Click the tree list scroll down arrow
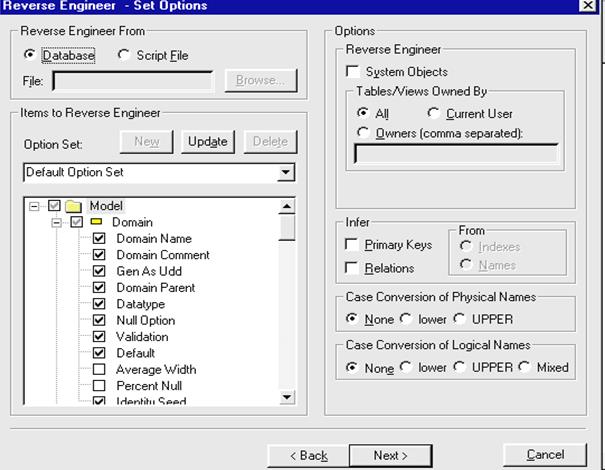Image resolution: width=605 pixels, height=470 pixels. pos(287,397)
